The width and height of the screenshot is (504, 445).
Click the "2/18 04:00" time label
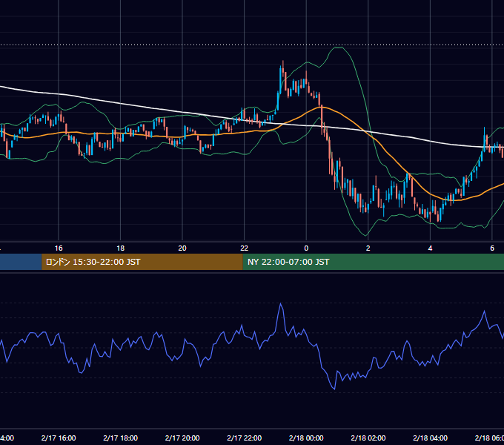pos(430,438)
